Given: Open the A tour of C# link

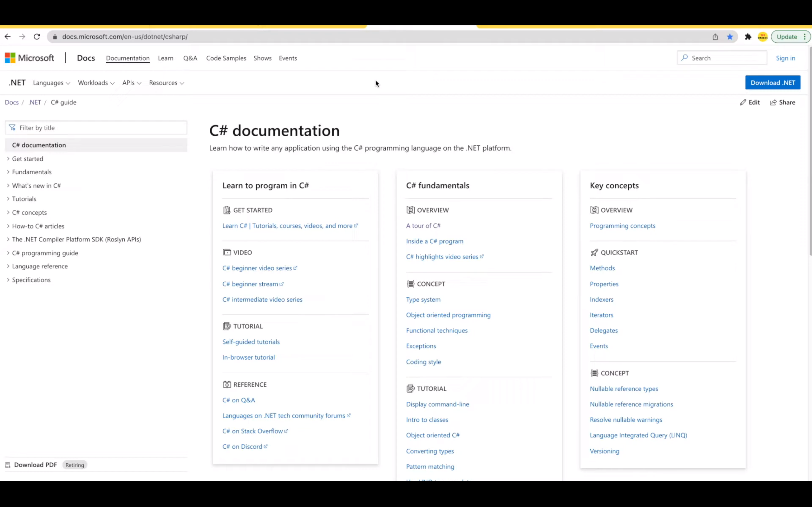Looking at the screenshot, I should tap(423, 226).
